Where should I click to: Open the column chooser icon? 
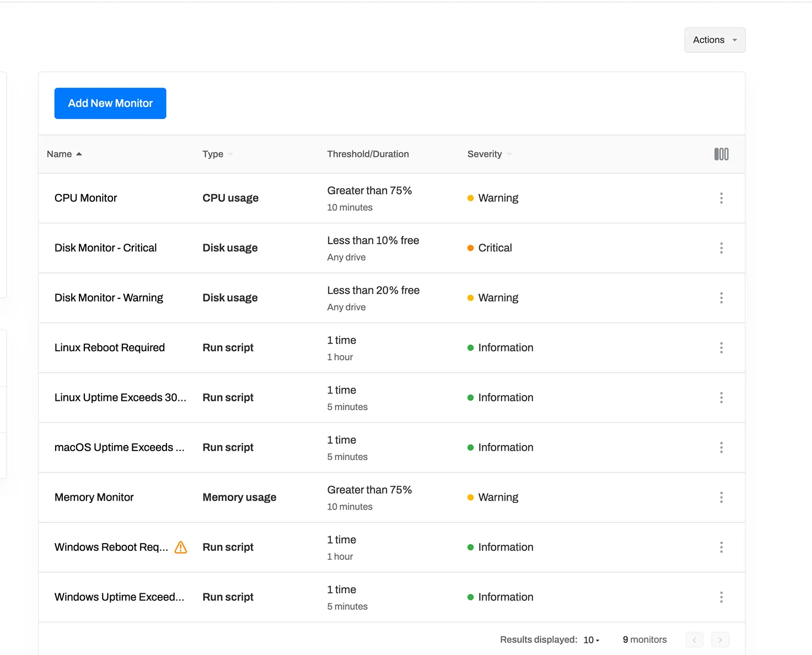[x=721, y=154]
